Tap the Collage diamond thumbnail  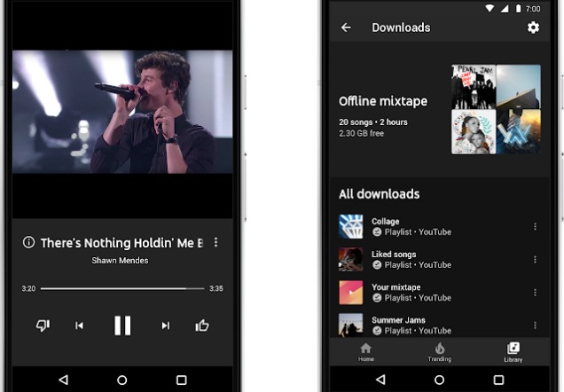tap(350, 226)
